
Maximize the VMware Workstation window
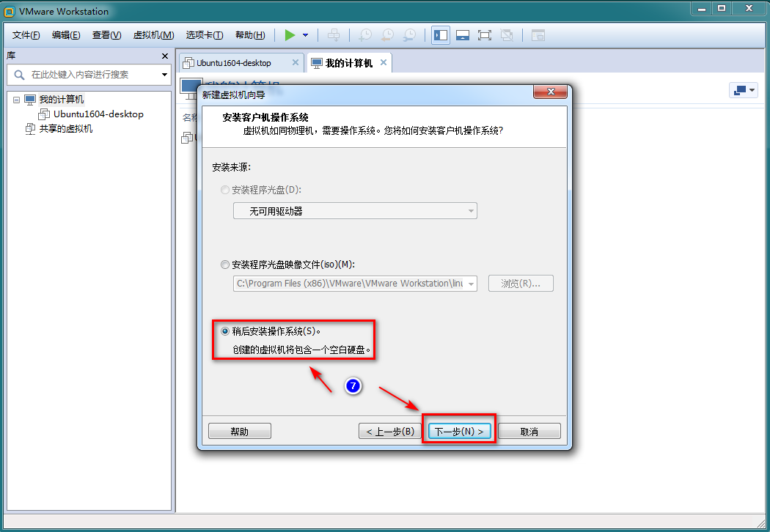[722, 8]
